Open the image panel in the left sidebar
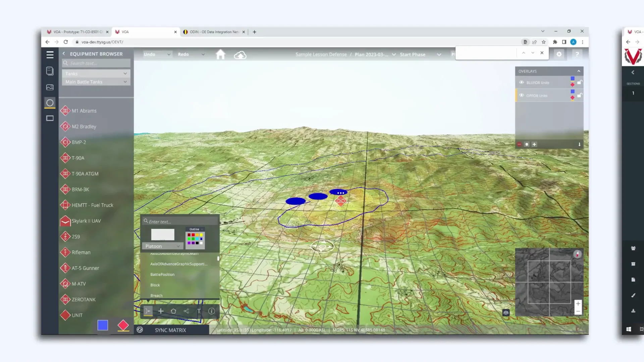 point(50,87)
